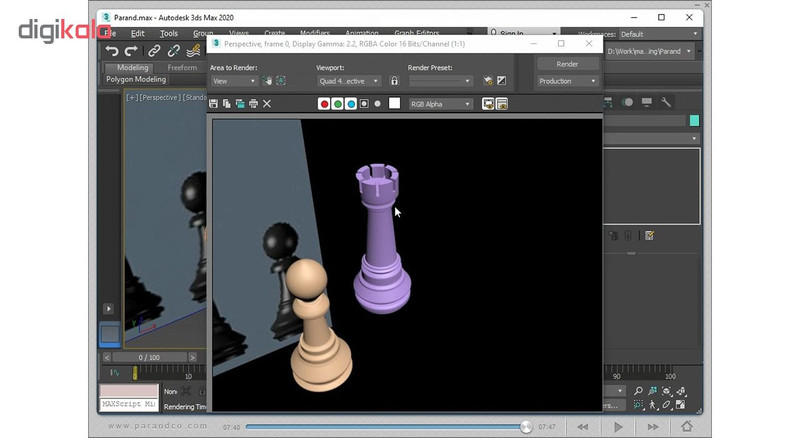Image resolution: width=800 pixels, height=438 pixels.
Task: Open Environment and Effects exposure icon
Action: (502, 81)
